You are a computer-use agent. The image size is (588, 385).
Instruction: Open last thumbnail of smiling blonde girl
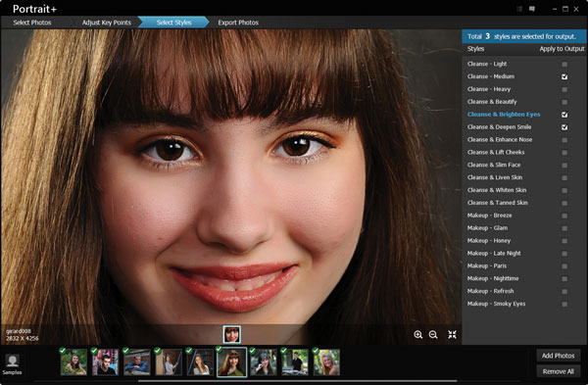pos(326,362)
